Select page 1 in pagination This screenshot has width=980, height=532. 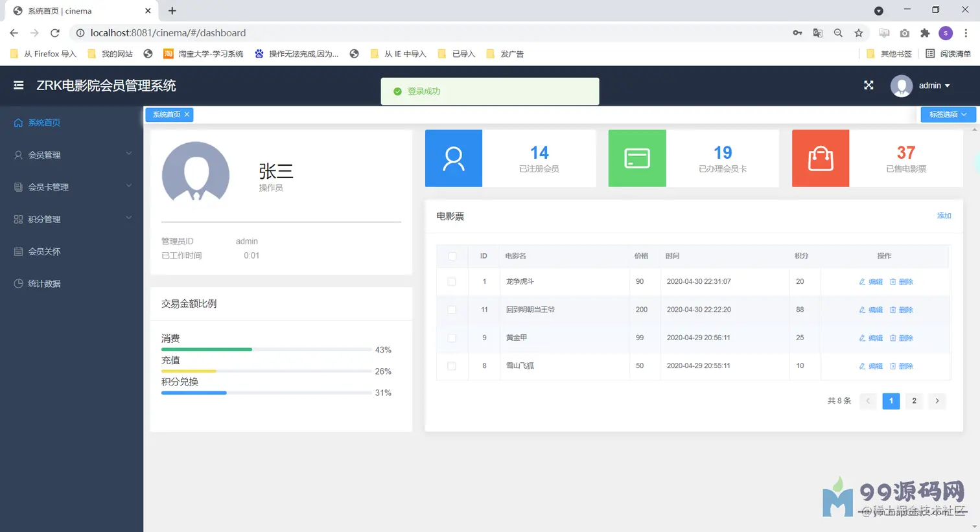click(x=891, y=401)
